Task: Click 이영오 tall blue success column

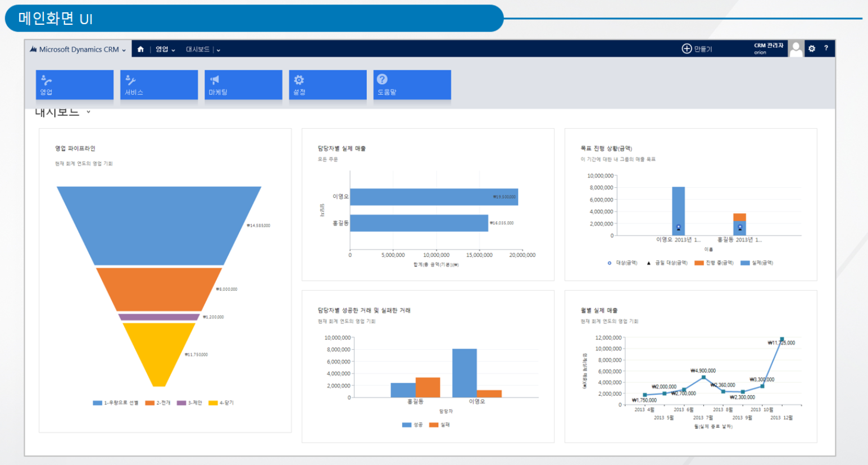Action: point(465,373)
